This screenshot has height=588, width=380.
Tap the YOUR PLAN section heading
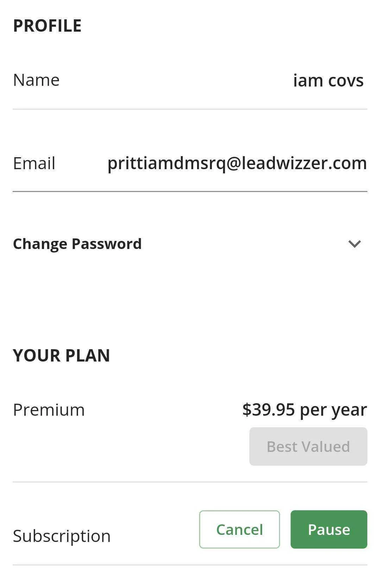coord(62,355)
